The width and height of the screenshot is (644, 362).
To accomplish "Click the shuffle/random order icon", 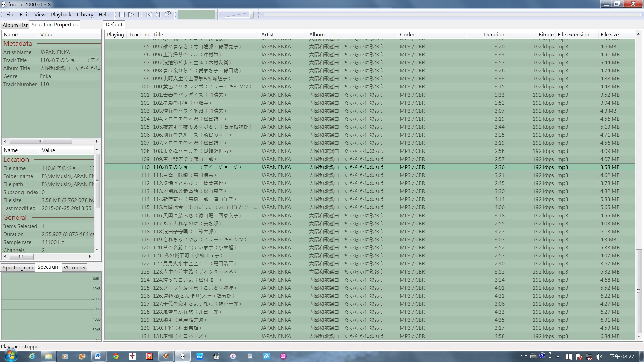I will pos(167,15).
